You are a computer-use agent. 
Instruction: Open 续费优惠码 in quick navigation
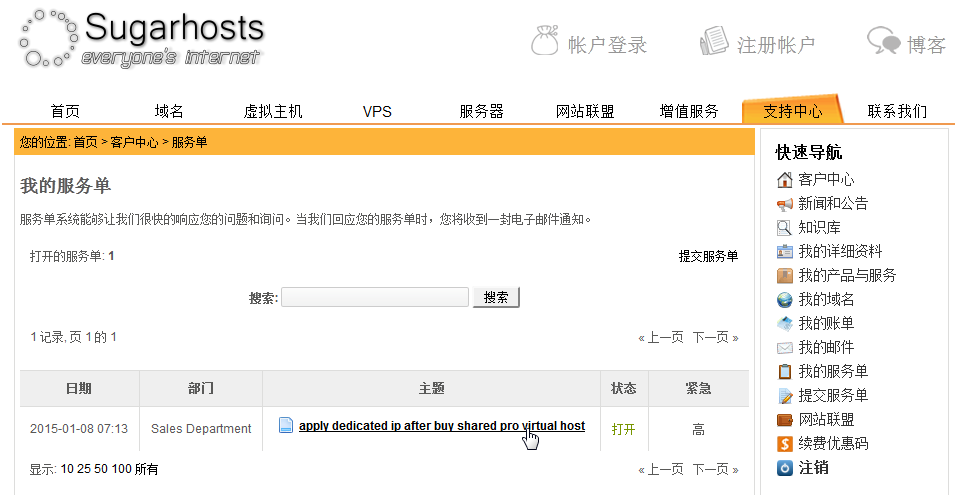point(833,443)
